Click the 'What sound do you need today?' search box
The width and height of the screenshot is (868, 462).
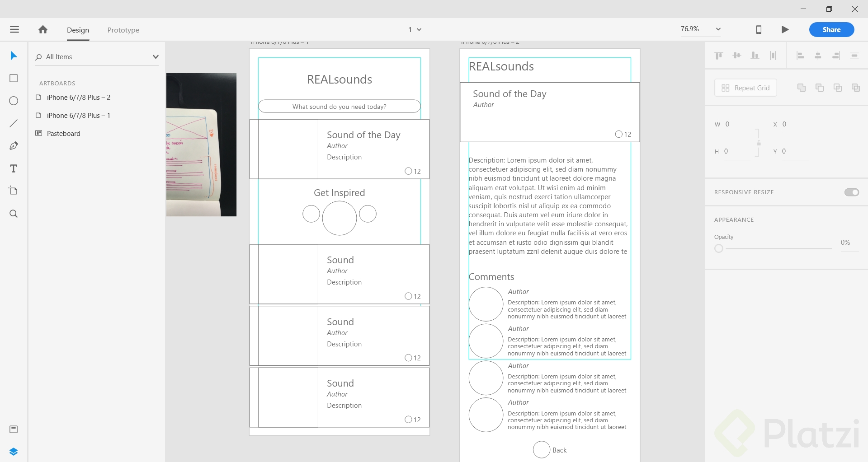pyautogui.click(x=340, y=106)
